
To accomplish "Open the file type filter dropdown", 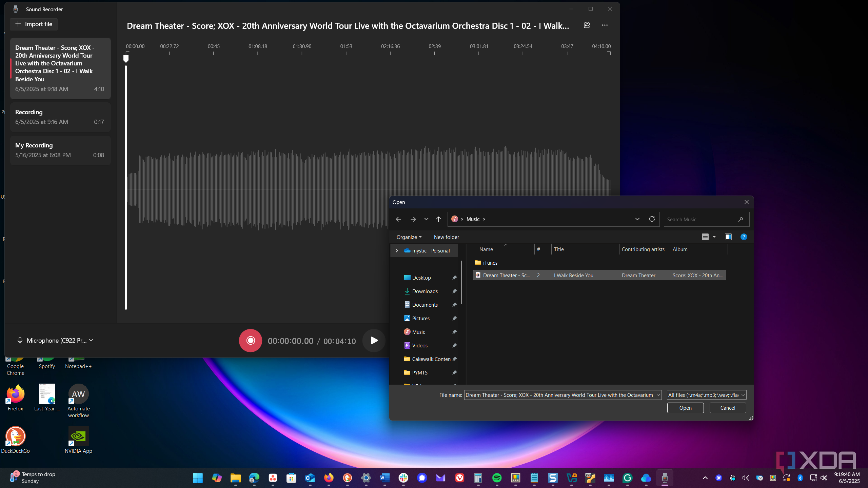I will click(707, 395).
